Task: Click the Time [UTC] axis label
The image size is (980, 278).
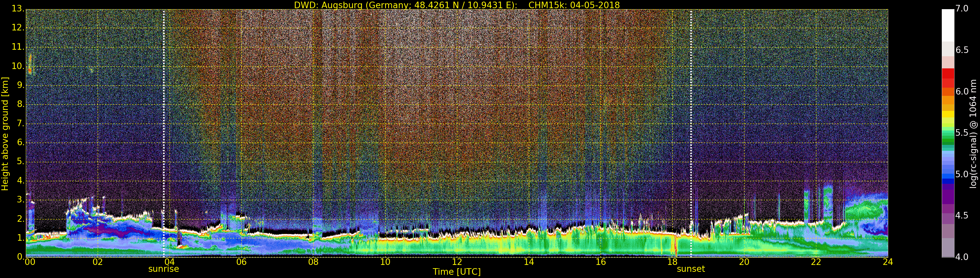Action: (x=457, y=272)
